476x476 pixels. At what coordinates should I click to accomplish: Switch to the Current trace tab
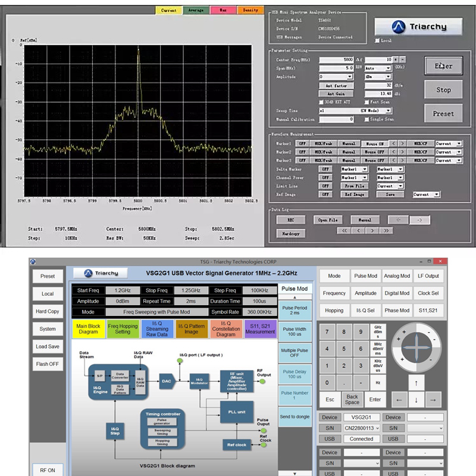click(x=168, y=10)
